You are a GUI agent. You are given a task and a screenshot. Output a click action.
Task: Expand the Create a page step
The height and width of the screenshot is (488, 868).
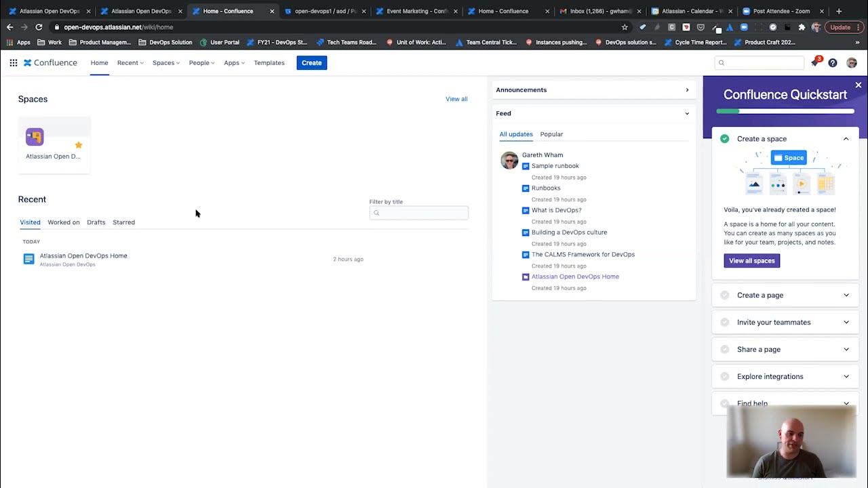[x=785, y=295]
